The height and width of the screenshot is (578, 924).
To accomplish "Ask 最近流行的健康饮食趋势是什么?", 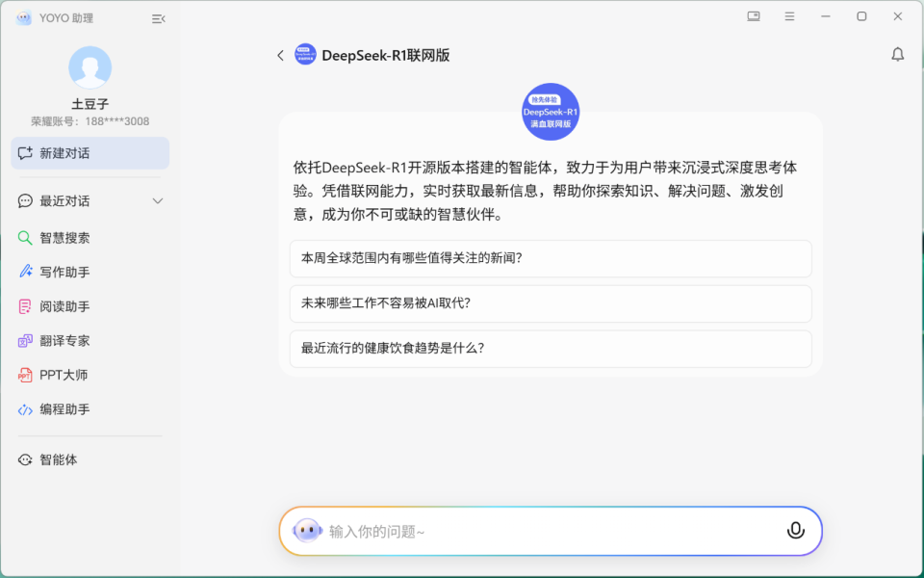I will [551, 349].
